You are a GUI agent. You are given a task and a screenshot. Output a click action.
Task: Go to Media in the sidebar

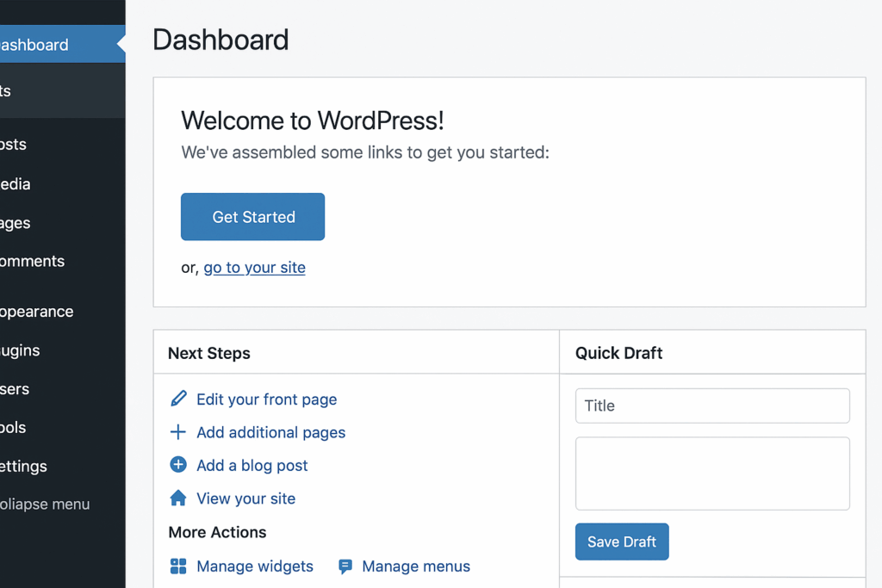click(16, 184)
